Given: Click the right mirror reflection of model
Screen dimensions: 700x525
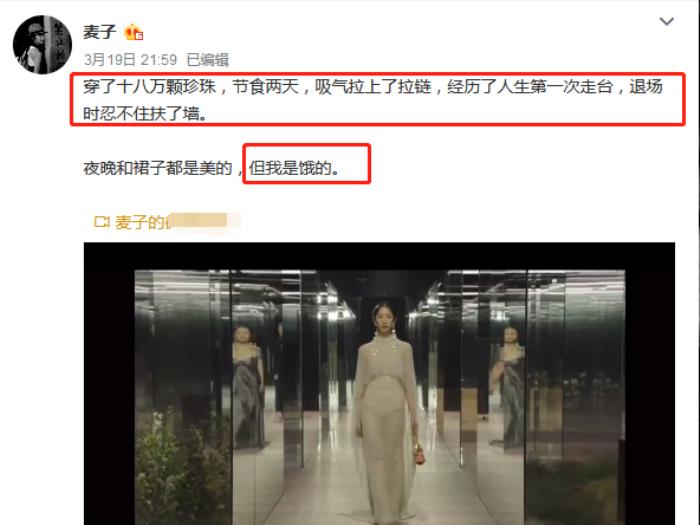Looking at the screenshot, I should [x=507, y=384].
